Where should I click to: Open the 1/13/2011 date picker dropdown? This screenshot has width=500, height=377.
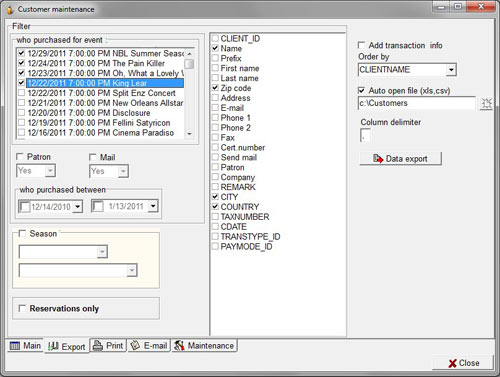[153, 206]
